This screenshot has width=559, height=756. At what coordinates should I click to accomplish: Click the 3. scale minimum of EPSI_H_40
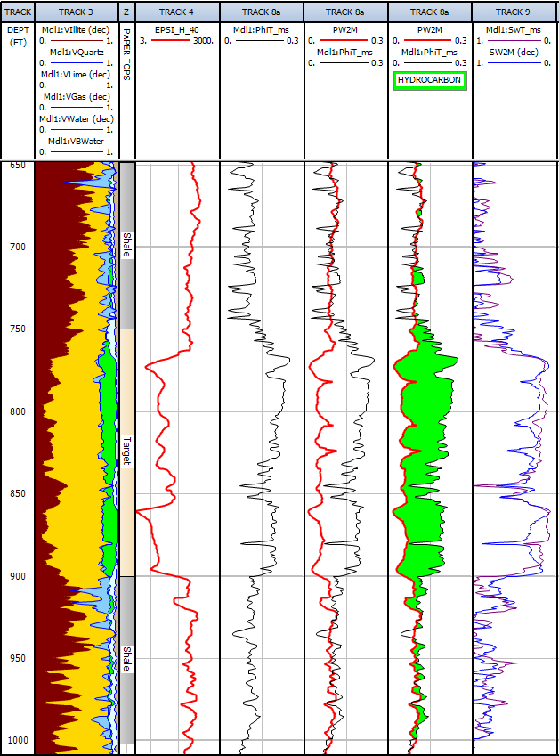[x=143, y=41]
